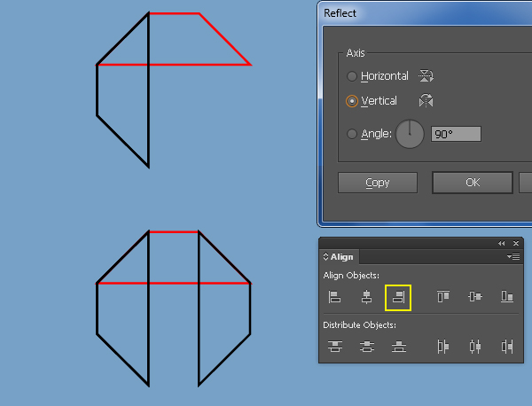Click the Reflect dialog title bar
The image size is (532, 406).
click(426, 13)
